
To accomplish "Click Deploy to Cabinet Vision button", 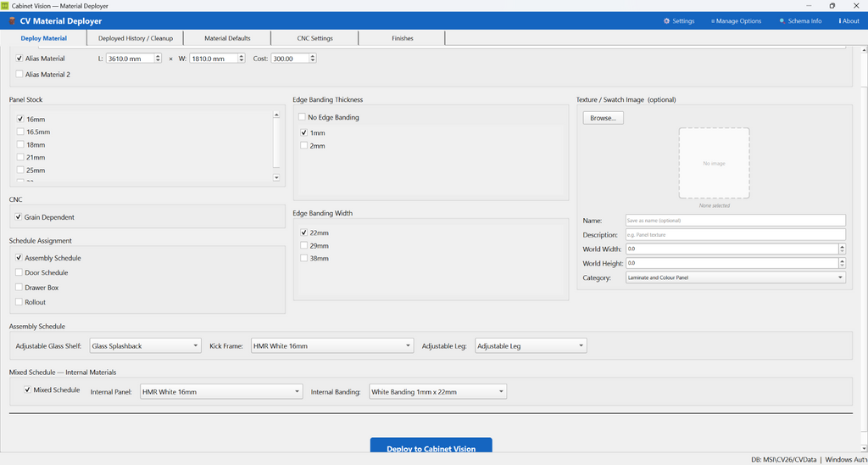I will [431, 446].
